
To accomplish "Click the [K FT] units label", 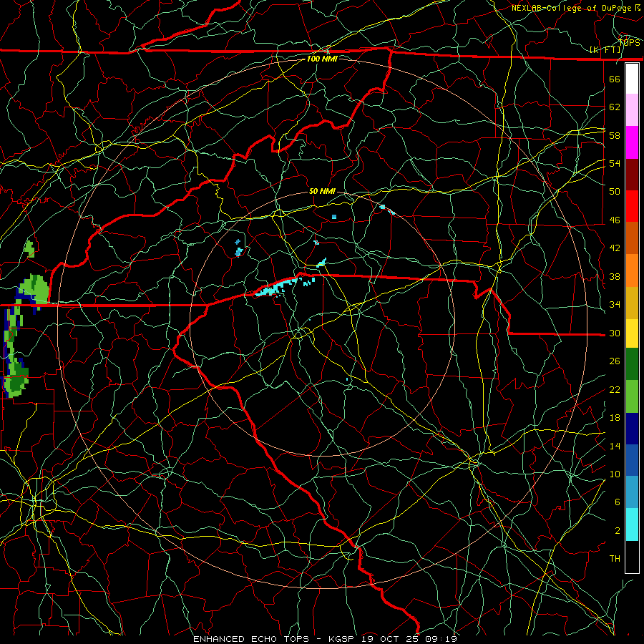I will tap(605, 50).
